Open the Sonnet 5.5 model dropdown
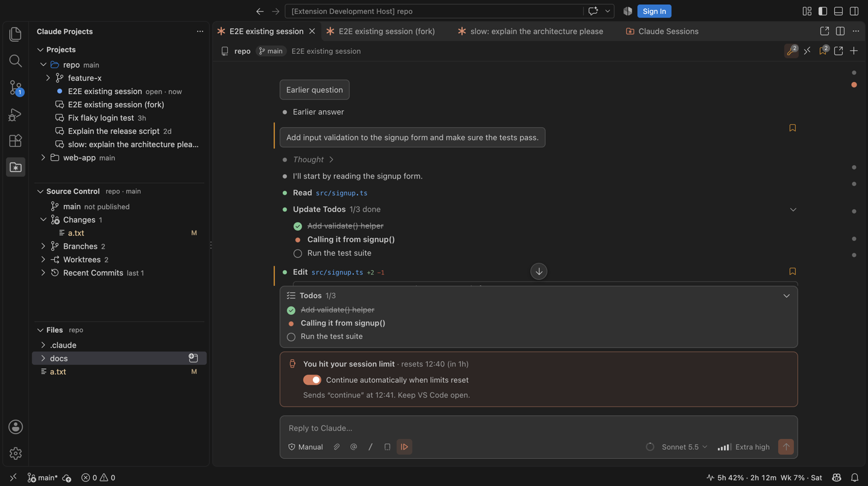This screenshot has height=486, width=868. pos(684,447)
